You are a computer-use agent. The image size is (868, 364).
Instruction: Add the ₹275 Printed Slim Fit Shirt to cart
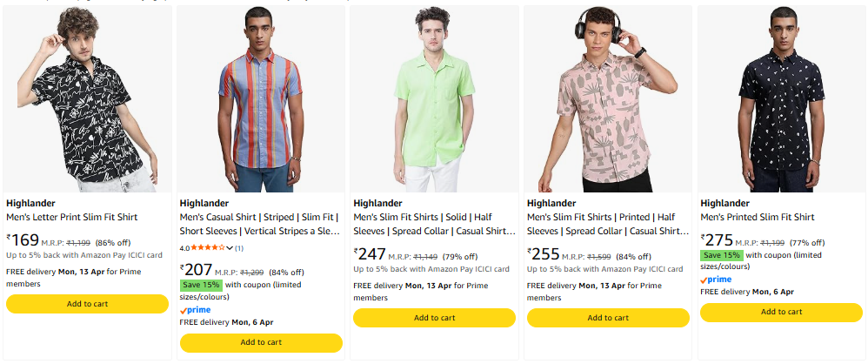(x=781, y=312)
